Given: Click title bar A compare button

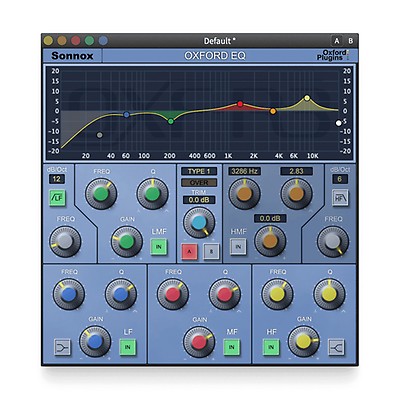Looking at the screenshot, I should pyautogui.click(x=337, y=41).
